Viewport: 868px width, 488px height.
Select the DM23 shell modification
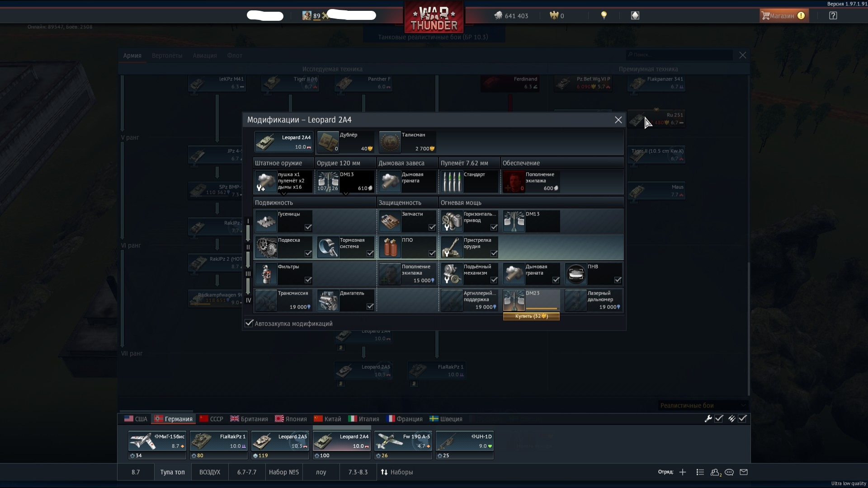pos(532,300)
